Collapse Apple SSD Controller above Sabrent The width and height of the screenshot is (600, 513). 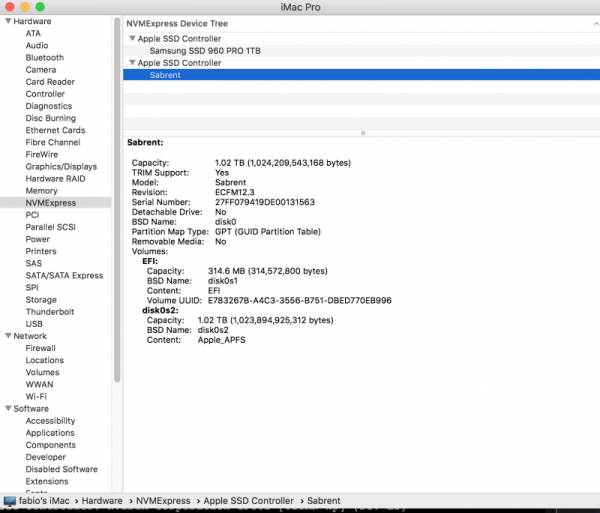(132, 62)
